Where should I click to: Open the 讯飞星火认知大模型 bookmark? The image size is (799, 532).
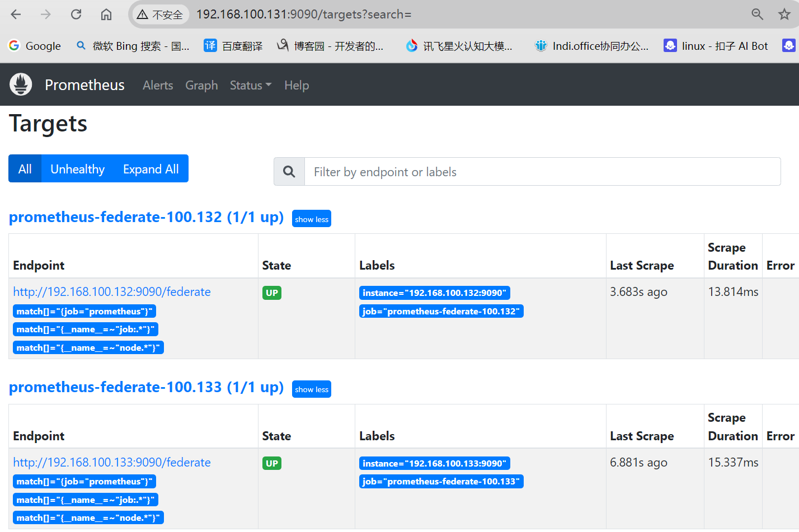pos(459,46)
